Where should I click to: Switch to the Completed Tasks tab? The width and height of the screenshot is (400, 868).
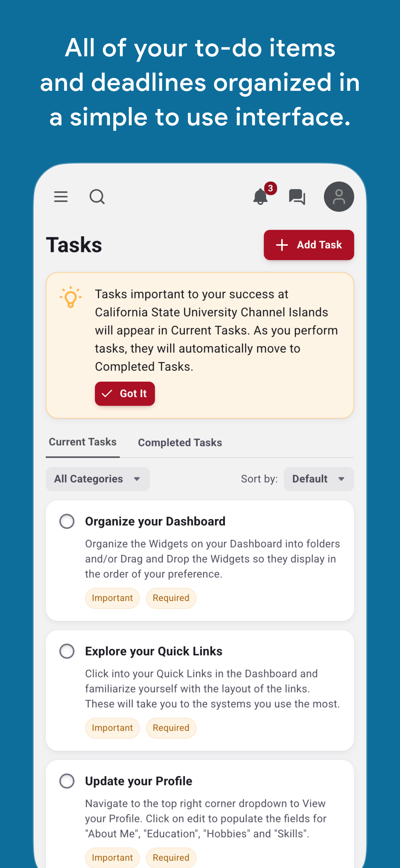[x=180, y=442]
